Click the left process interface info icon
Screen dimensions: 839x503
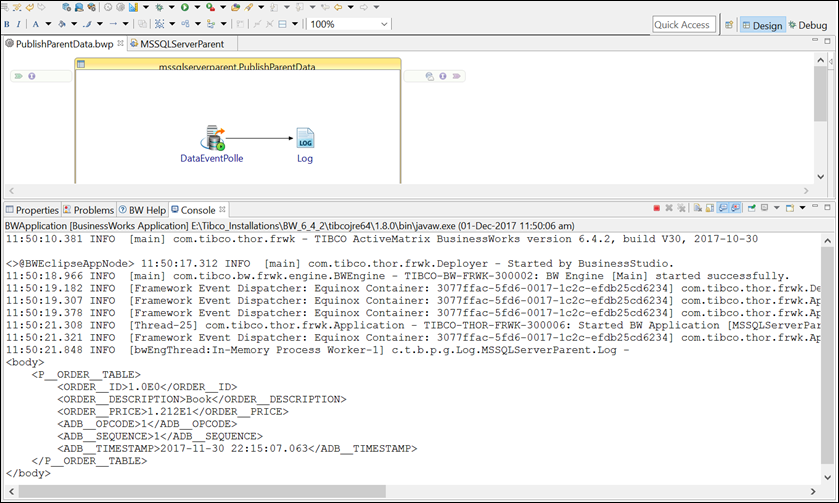click(x=32, y=76)
